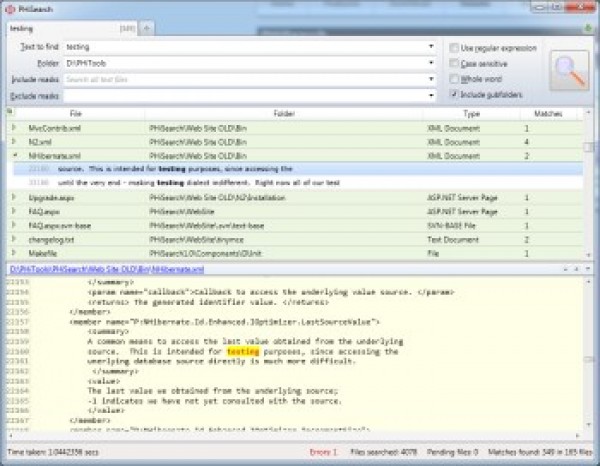Open the Exclude masks dropdown arrow
The height and width of the screenshot is (466, 600).
(431, 95)
